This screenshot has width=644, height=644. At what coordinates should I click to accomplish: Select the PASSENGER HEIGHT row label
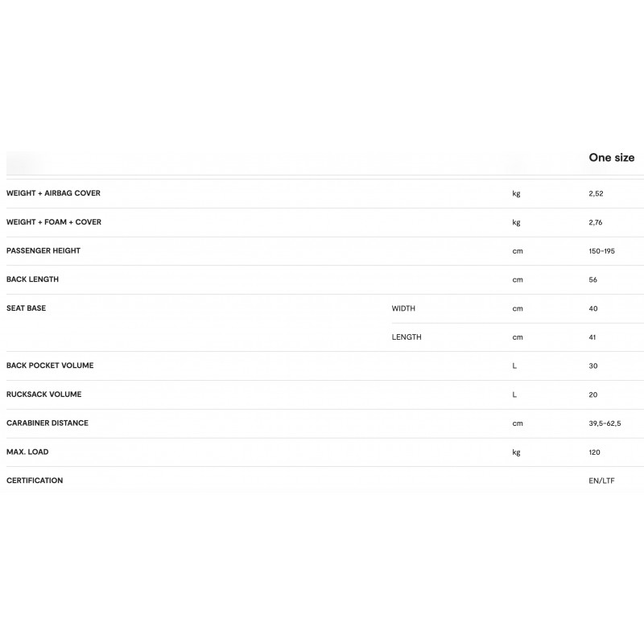(x=43, y=250)
